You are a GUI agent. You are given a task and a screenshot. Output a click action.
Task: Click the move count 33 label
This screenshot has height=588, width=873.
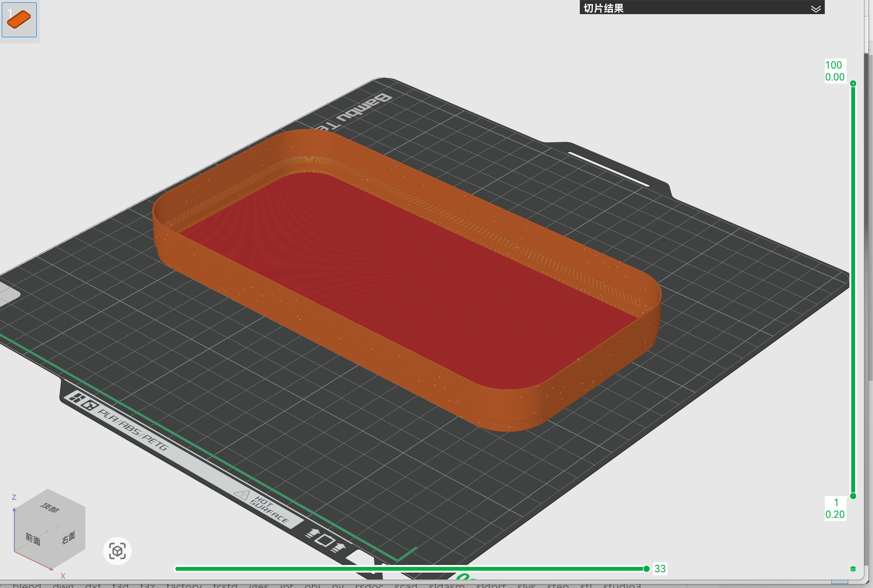[660, 569]
